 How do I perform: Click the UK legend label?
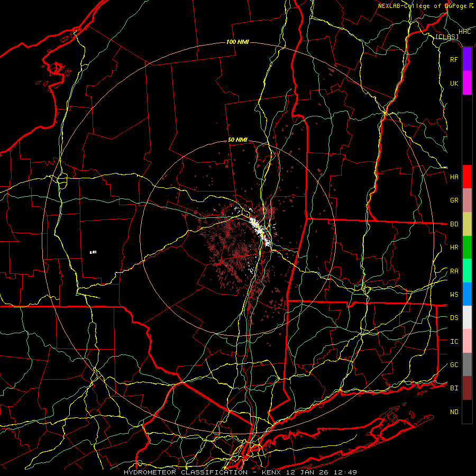click(x=454, y=83)
